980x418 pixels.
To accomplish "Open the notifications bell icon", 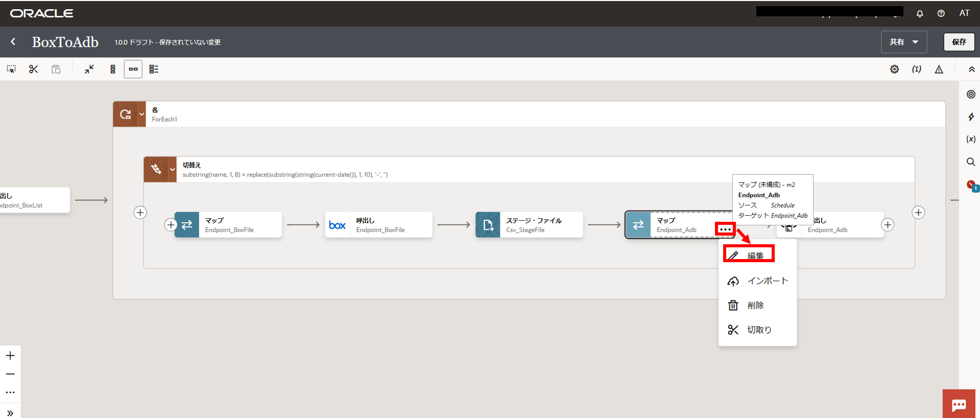I will coord(920,13).
